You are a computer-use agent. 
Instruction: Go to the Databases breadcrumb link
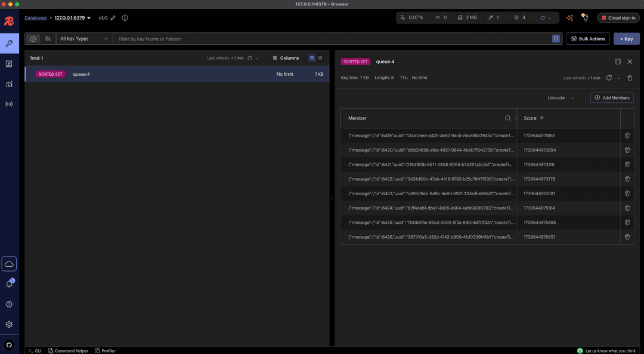pos(36,18)
